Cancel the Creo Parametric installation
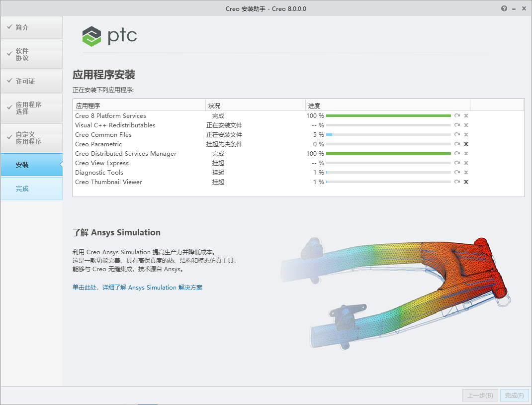This screenshot has height=405, width=532. point(466,144)
